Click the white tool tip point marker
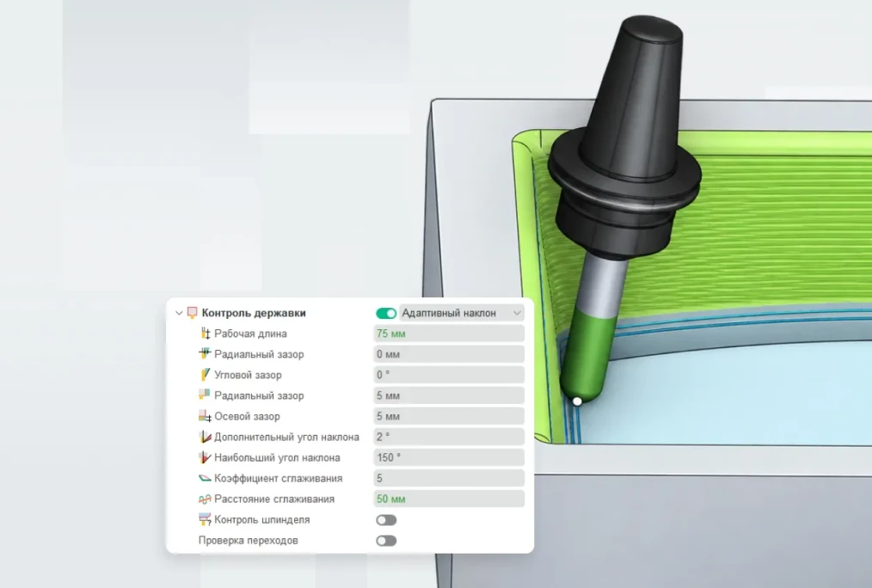This screenshot has width=872, height=588. tap(577, 401)
